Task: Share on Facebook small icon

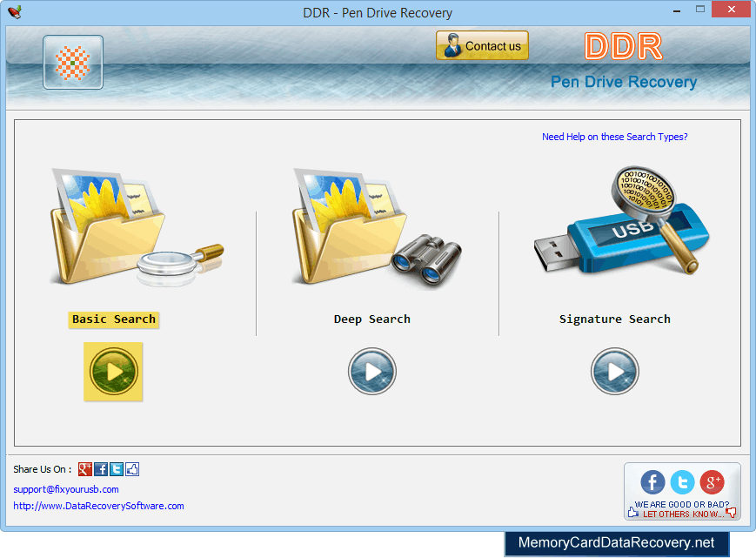Action: [101, 469]
